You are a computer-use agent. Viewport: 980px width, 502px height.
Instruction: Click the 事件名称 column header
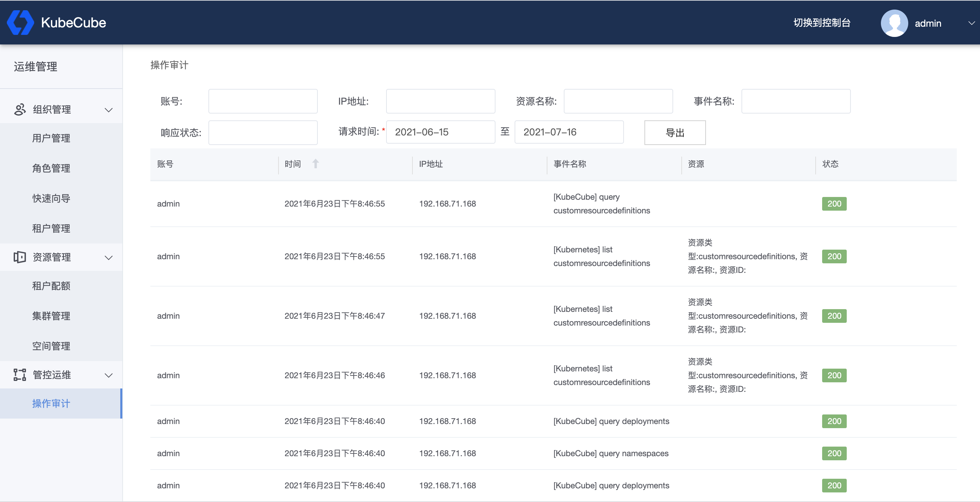click(570, 164)
